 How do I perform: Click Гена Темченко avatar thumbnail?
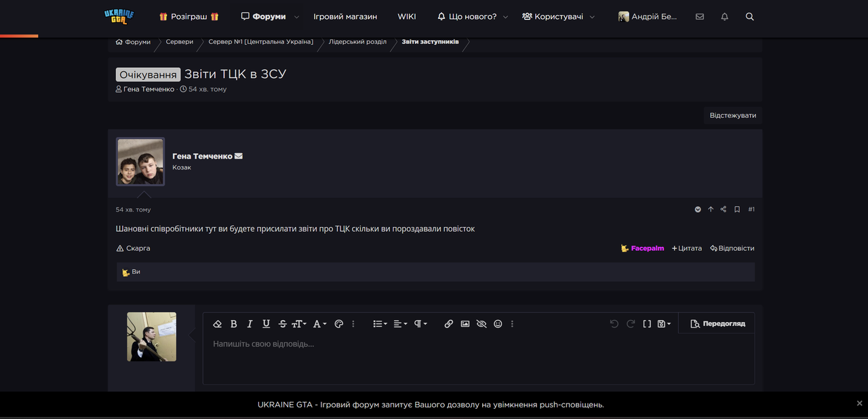point(140,161)
